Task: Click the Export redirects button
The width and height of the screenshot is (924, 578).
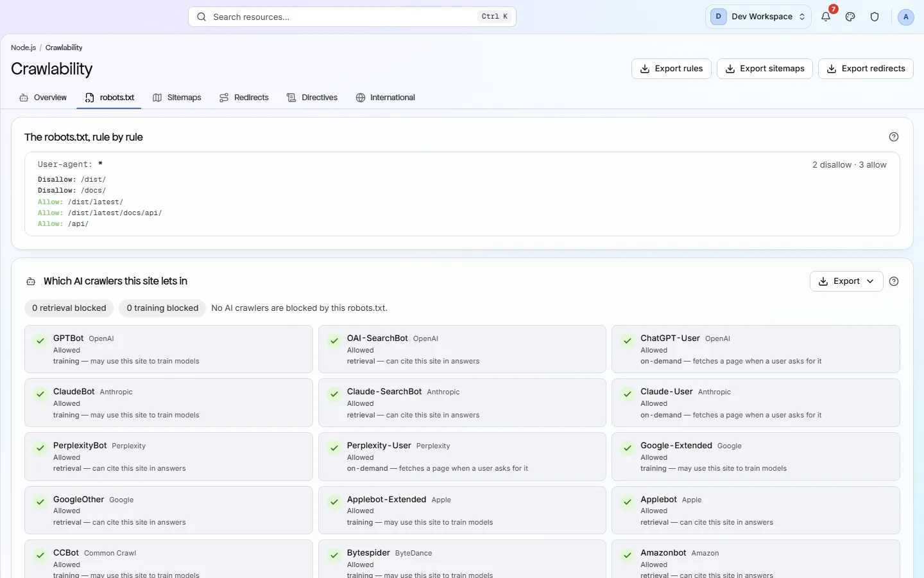Action: point(866,69)
